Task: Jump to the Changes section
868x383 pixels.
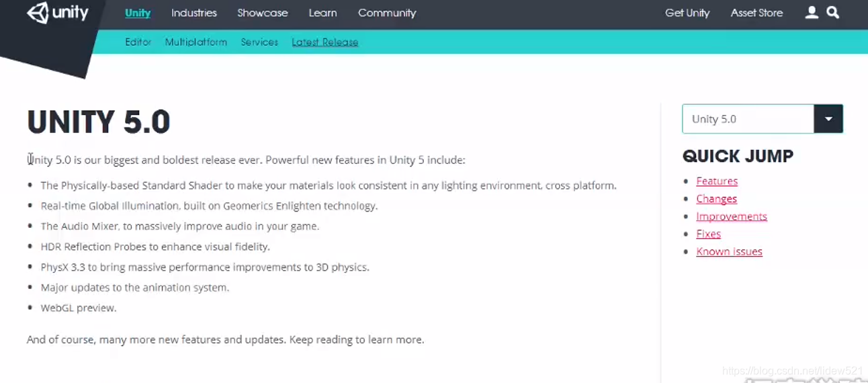Action: [716, 199]
